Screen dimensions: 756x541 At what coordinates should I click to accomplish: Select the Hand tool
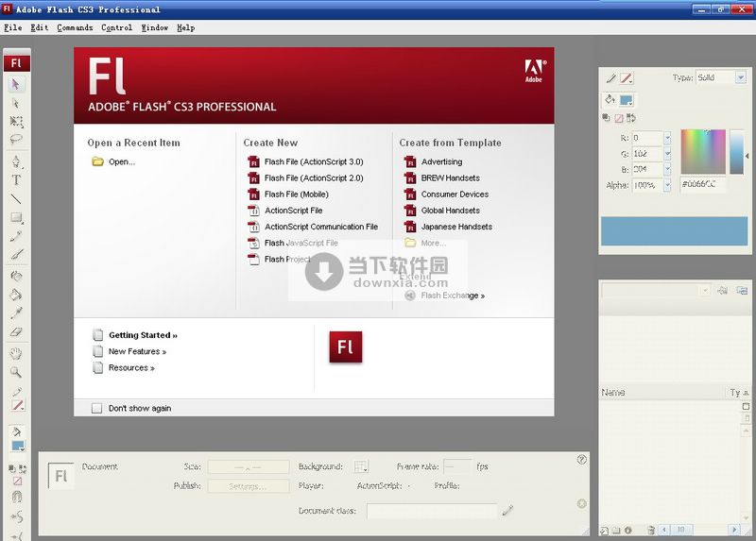click(16, 353)
